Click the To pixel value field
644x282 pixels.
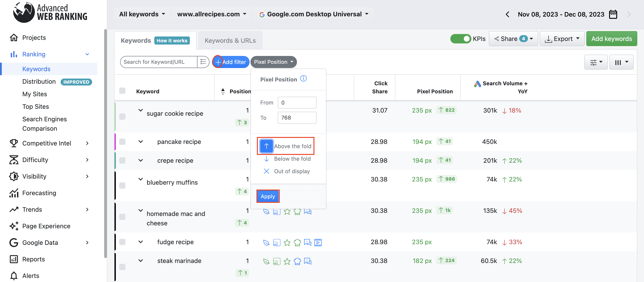tap(297, 117)
